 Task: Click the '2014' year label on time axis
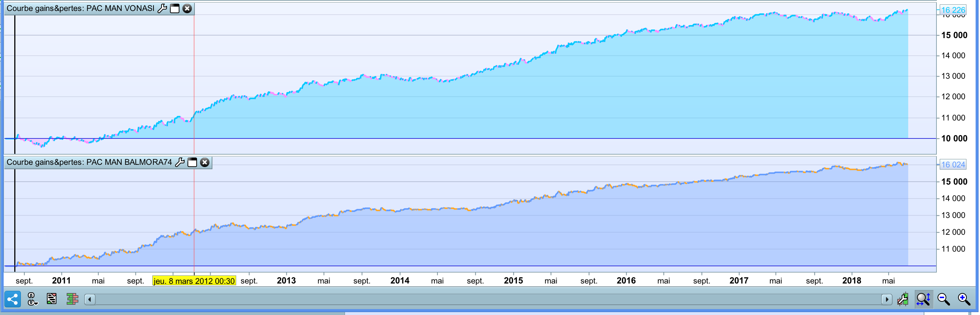(x=400, y=281)
